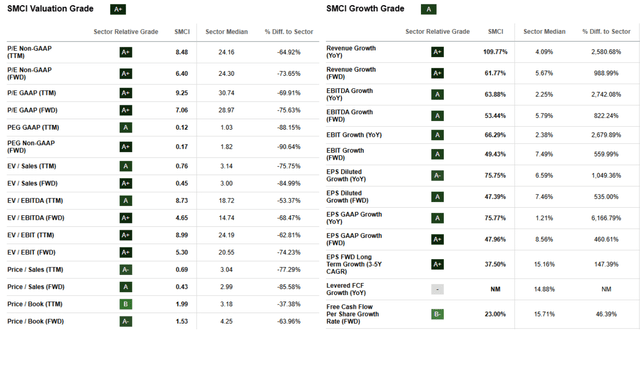Viewport: 640px width, 366px height.
Task: Click the grade badge for EBIT Growth (FWD)
Action: (437, 154)
